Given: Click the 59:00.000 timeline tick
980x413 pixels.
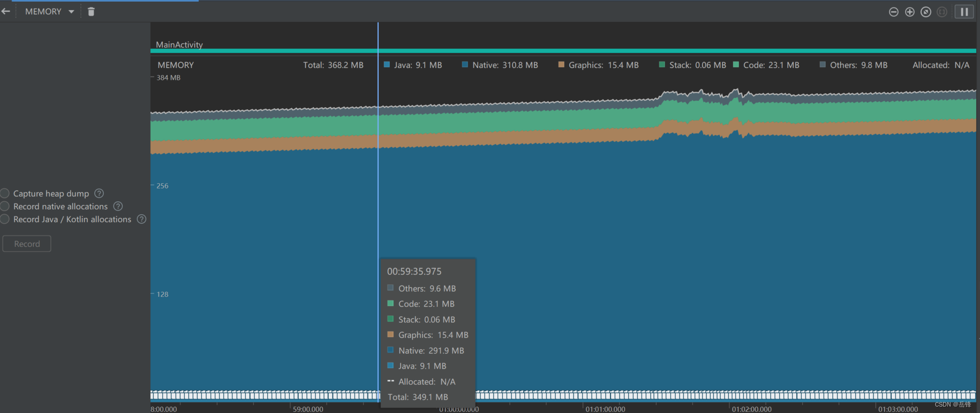Looking at the screenshot, I should (x=308, y=409).
